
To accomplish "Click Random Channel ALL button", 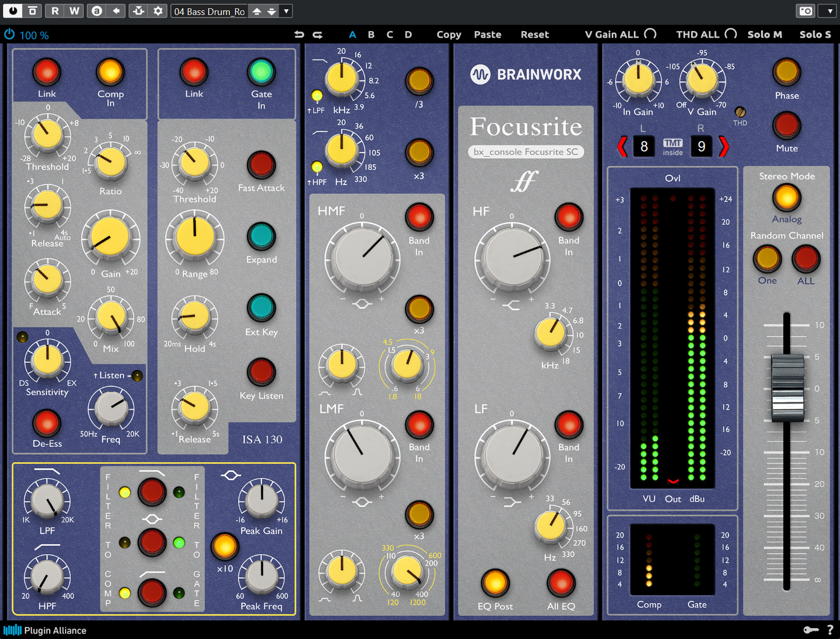I will point(806,258).
